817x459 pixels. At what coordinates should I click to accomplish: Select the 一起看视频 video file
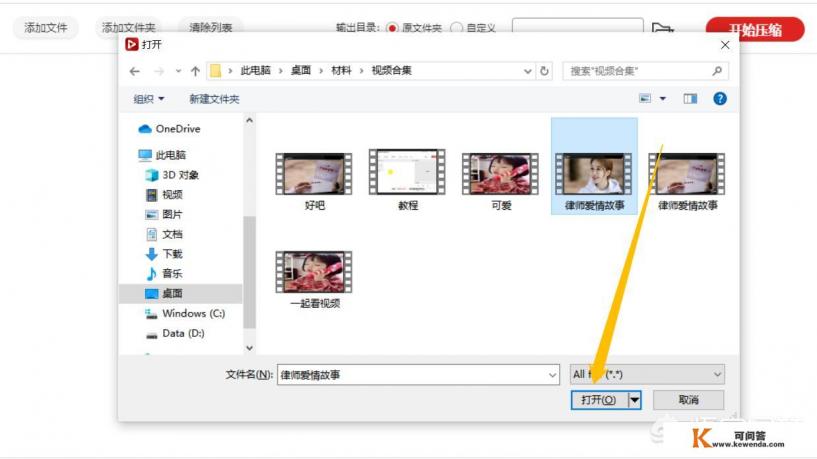click(314, 280)
